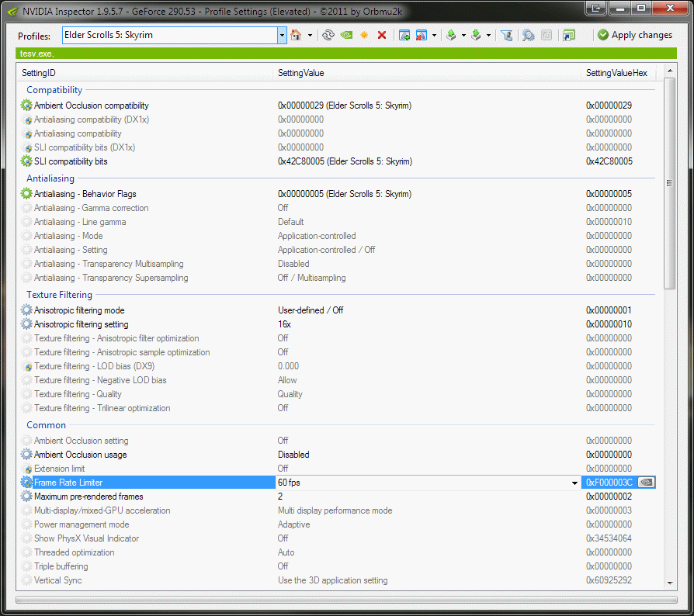This screenshot has height=616, width=694.
Task: Click the 0x42C80005 hex value cell
Action: 609,161
